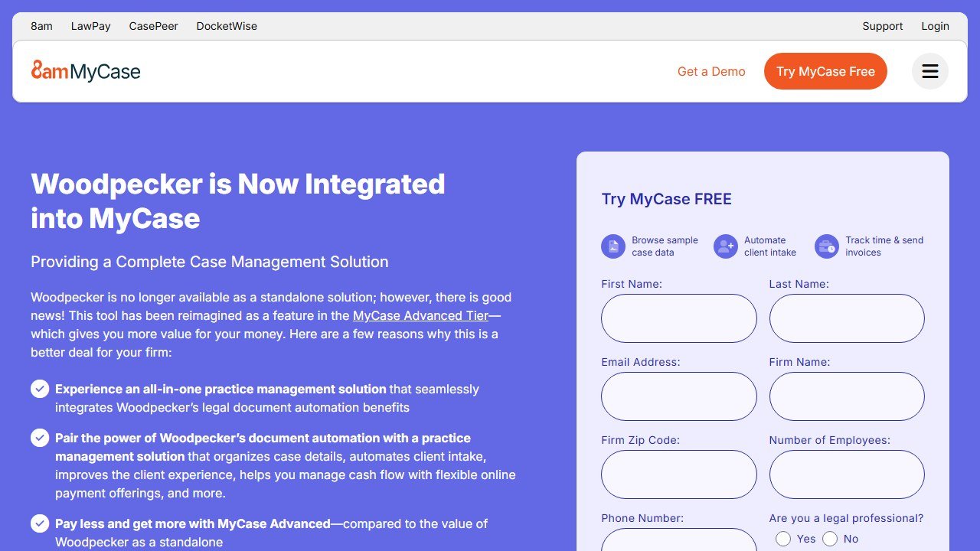The width and height of the screenshot is (980, 551).
Task: Click the 'Track time & send invoices' text
Action: click(x=884, y=246)
